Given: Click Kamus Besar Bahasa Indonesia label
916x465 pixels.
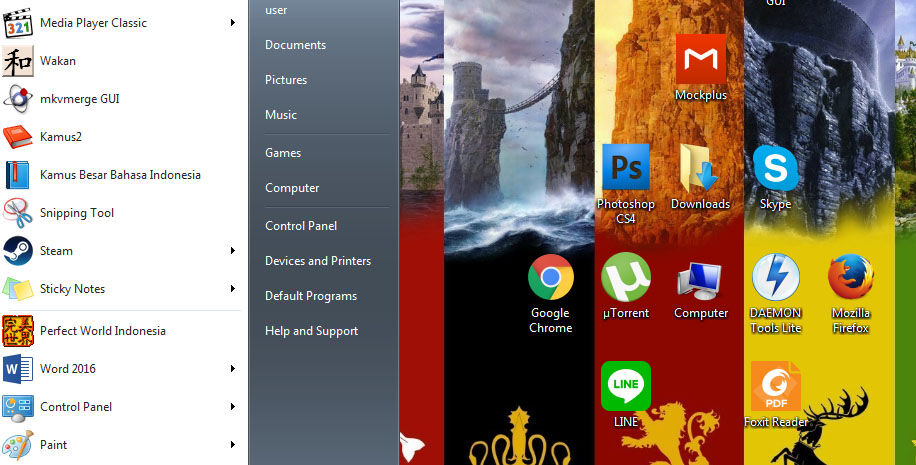Looking at the screenshot, I should (120, 175).
